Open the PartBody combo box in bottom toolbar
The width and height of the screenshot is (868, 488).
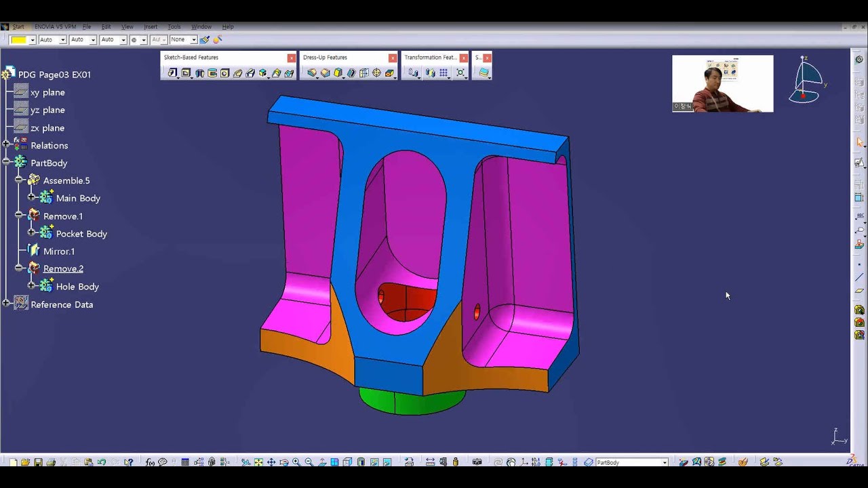pyautogui.click(x=631, y=462)
